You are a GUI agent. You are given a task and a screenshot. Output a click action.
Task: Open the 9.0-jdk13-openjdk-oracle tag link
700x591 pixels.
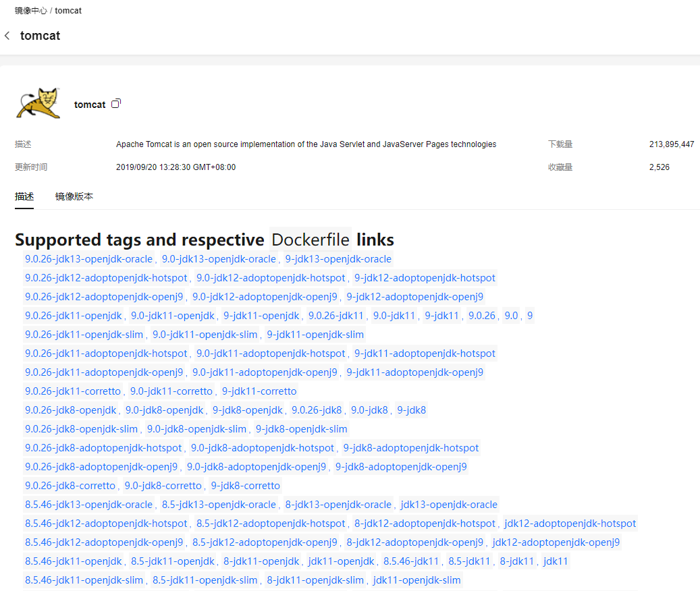click(x=219, y=259)
